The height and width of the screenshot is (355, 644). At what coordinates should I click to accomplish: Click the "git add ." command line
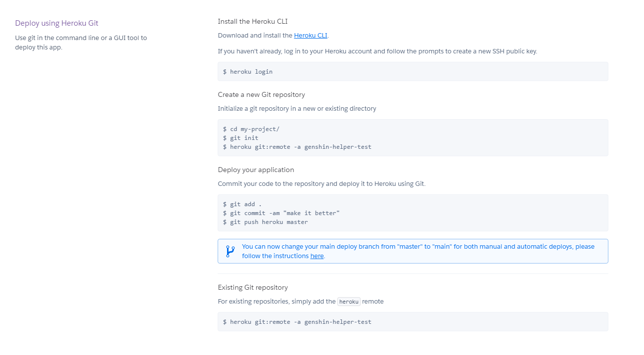coord(242,204)
